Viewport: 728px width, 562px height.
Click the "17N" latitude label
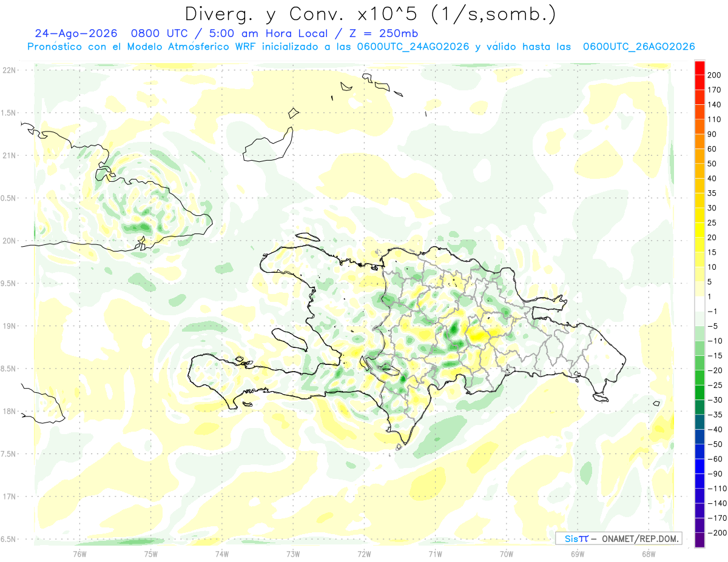pos(9,497)
